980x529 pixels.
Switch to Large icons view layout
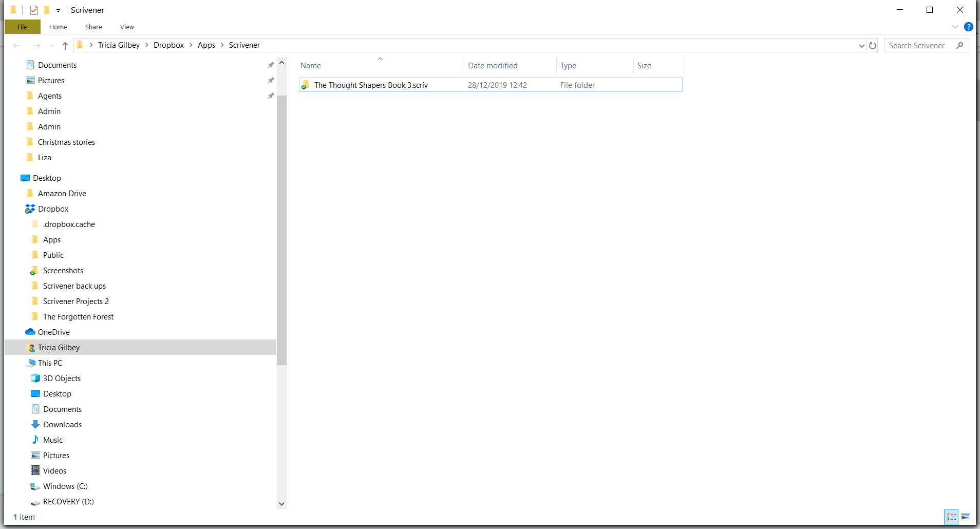(x=966, y=517)
